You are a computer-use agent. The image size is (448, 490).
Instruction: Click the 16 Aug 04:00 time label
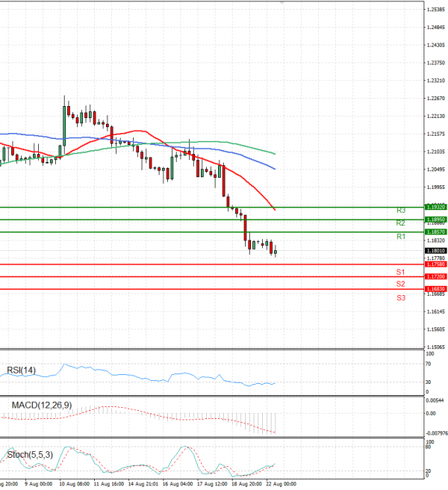178,484
